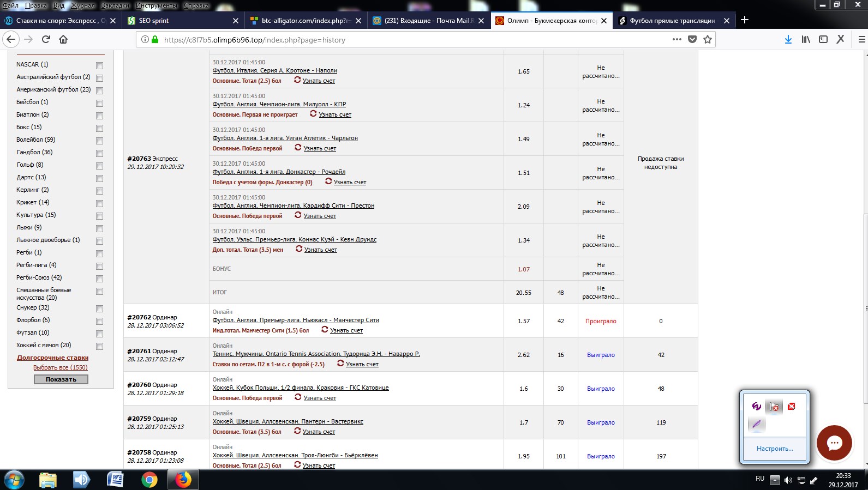Open the browser home page
Viewport: 868px width, 490px height.
click(63, 39)
